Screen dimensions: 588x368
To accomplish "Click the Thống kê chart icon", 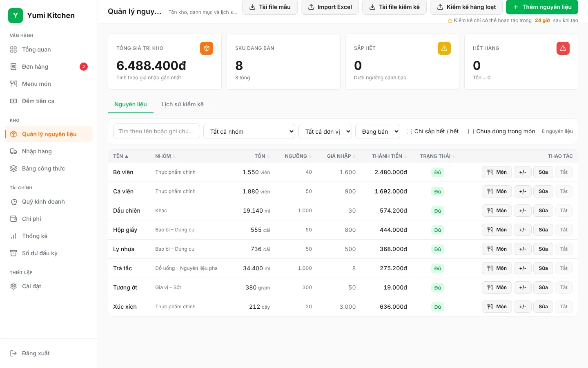I will coord(13,236).
